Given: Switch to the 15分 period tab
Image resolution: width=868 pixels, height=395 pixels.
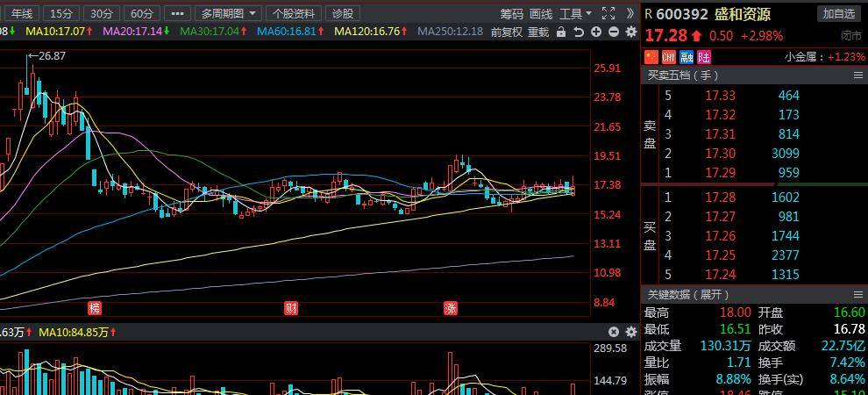Looking at the screenshot, I should 61,13.
